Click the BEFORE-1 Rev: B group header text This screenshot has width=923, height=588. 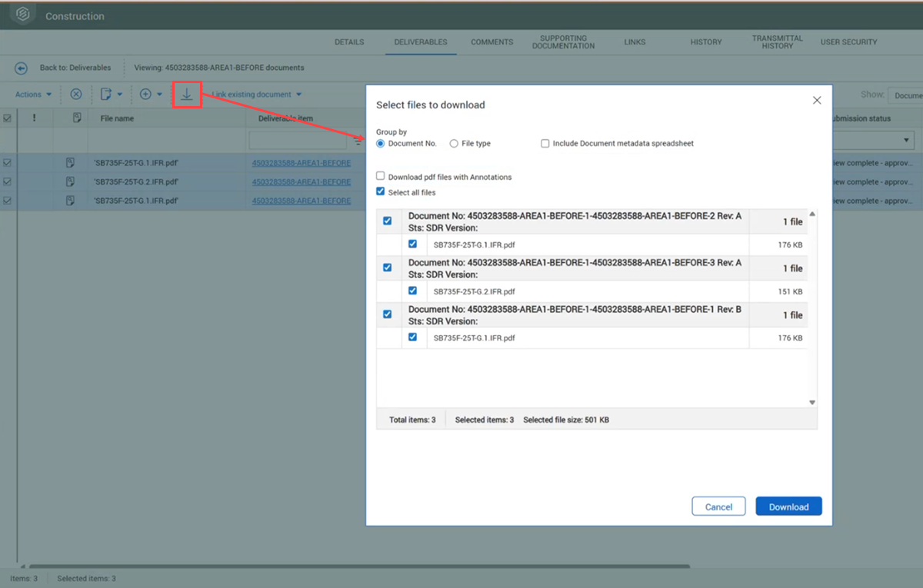575,315
